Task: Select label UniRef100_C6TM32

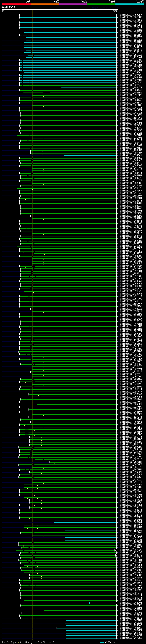Action: click(x=131, y=382)
